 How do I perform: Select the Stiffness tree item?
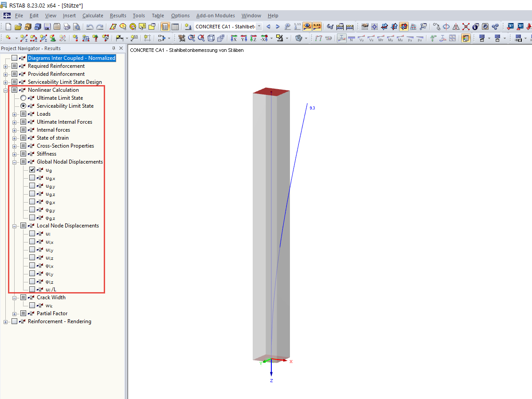point(47,154)
